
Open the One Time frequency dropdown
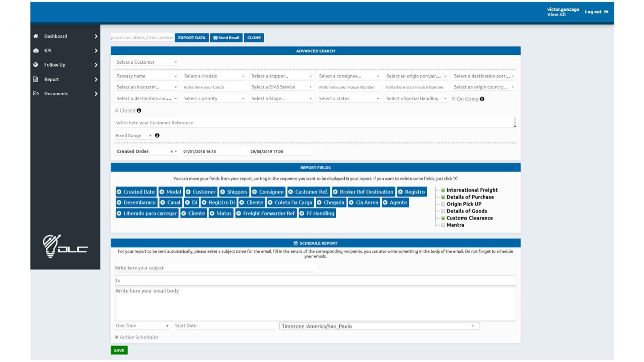click(x=143, y=326)
